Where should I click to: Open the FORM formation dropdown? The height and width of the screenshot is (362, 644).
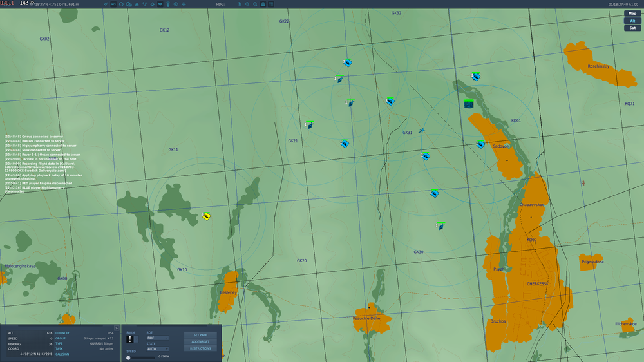tap(137, 339)
